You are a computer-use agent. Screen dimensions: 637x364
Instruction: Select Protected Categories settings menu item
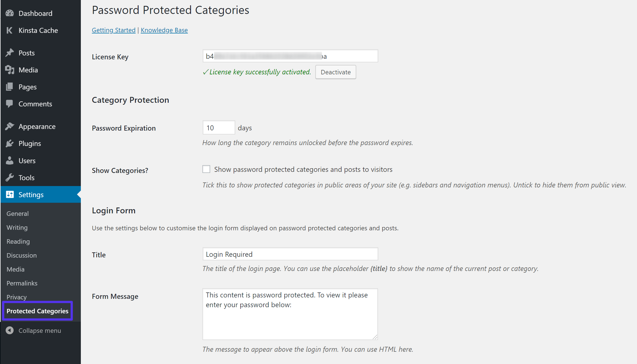coord(37,311)
